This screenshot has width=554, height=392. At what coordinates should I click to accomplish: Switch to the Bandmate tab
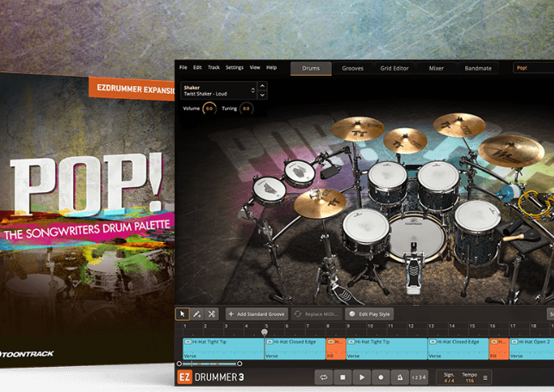[x=478, y=68]
